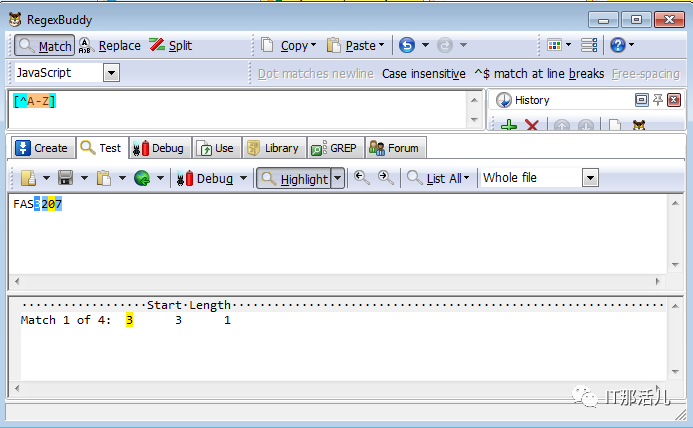Click the greyed Redo icon

[x=445, y=45]
